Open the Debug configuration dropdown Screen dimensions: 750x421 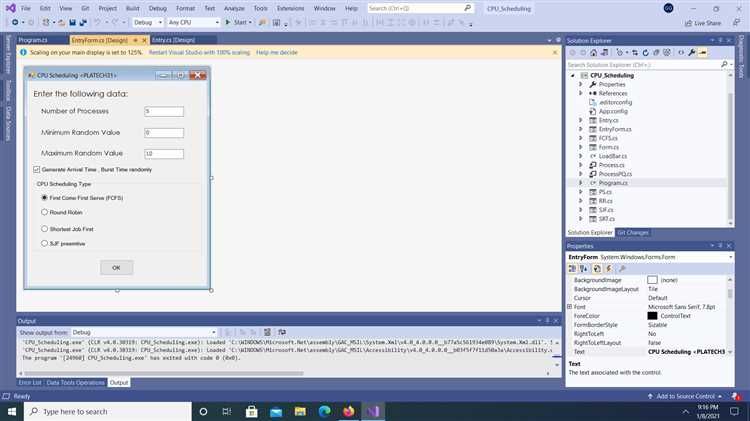point(147,22)
